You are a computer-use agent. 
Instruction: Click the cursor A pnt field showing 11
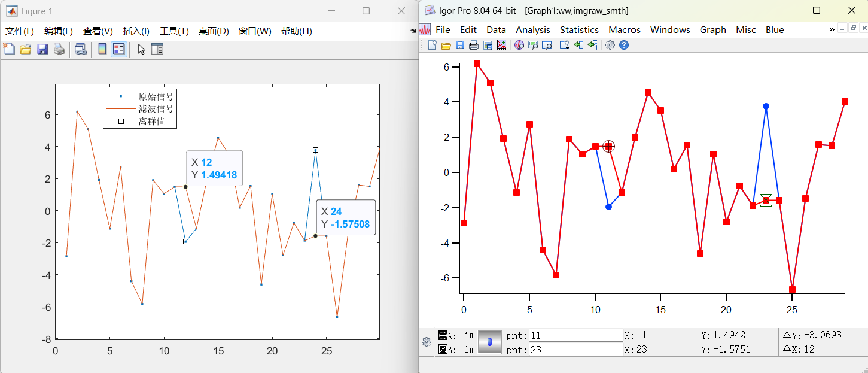pyautogui.click(x=575, y=335)
